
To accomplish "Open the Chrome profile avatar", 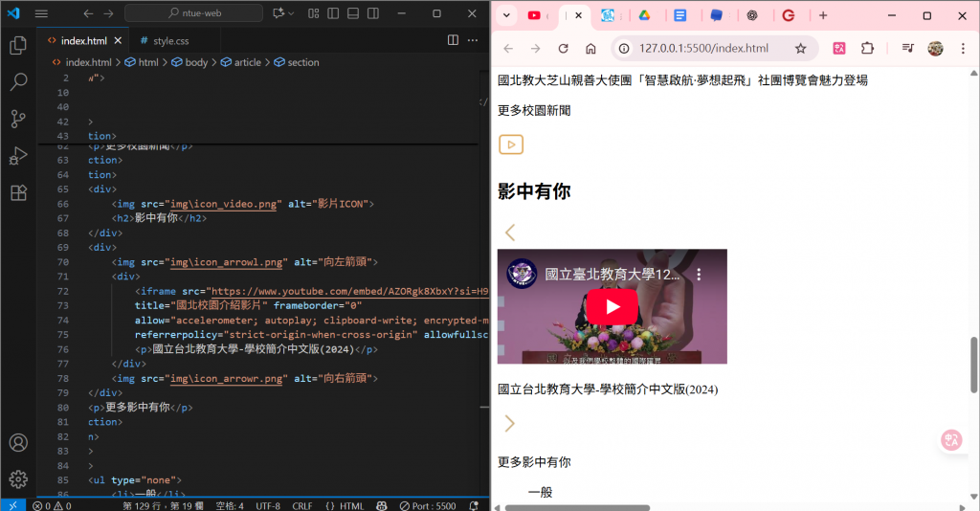I will (x=935, y=48).
